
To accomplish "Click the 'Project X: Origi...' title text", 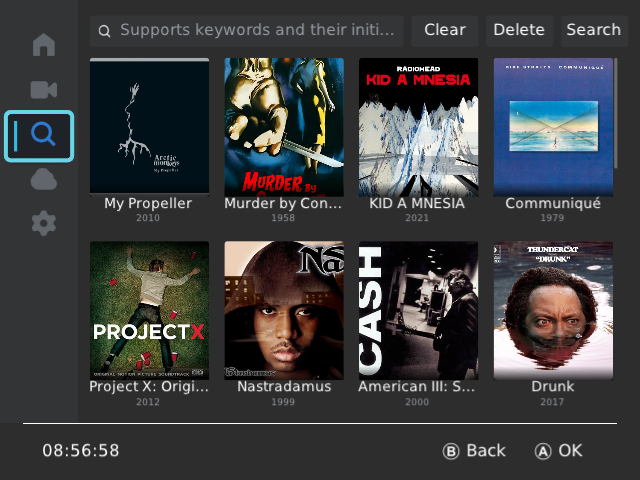I will coord(149,387).
